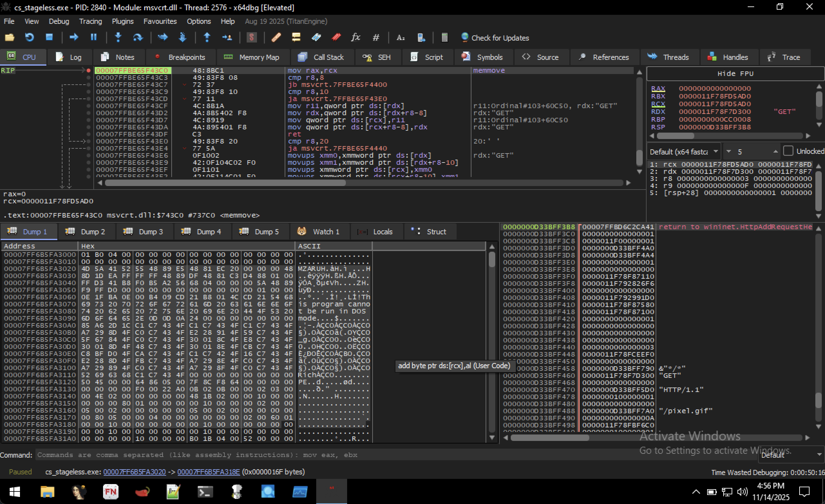Open File Explorer from the taskbar
The width and height of the screenshot is (825, 504).
tap(47, 492)
